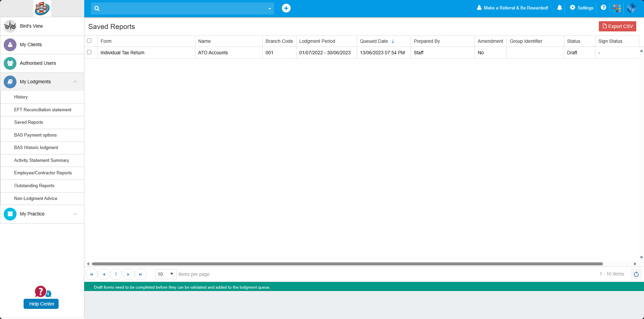Go to the first page of results

pos(91,274)
